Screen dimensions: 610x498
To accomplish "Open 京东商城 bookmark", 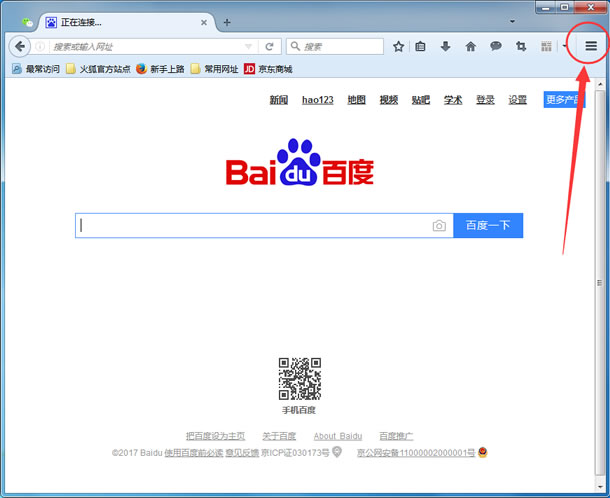I will pos(268,69).
